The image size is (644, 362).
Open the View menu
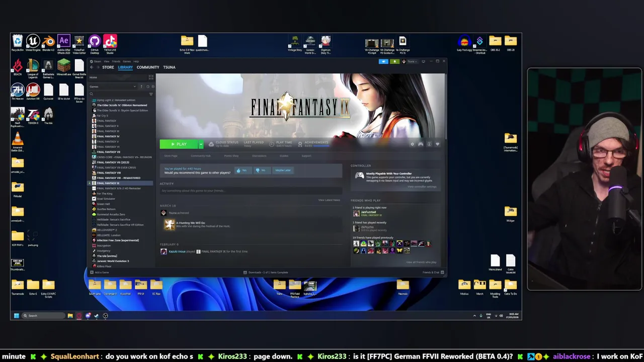107,61
